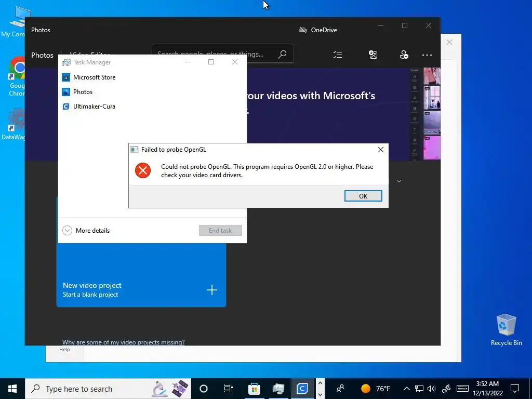The image size is (532, 399).
Task: Click the volume speaker icon in tray
Action: 431,389
